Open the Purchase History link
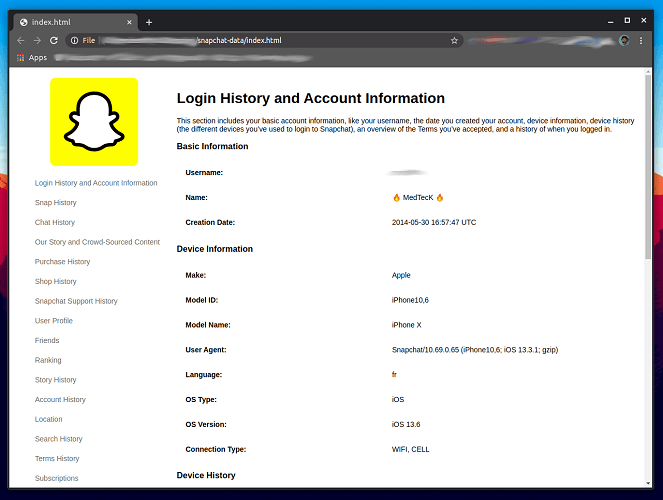This screenshot has width=663, height=500. [63, 262]
